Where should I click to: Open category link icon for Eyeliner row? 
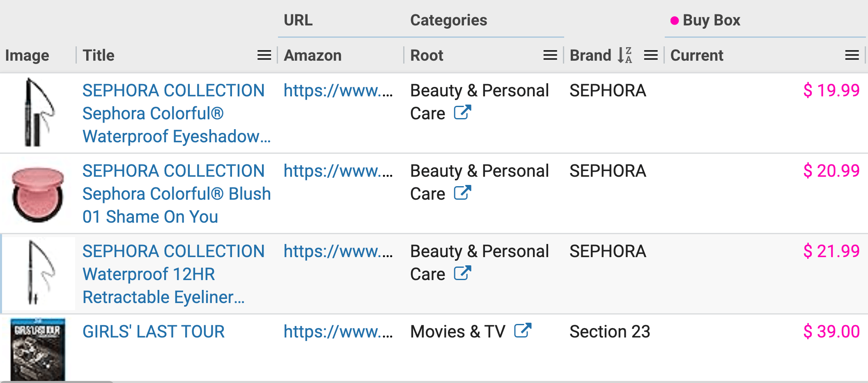coord(462,274)
